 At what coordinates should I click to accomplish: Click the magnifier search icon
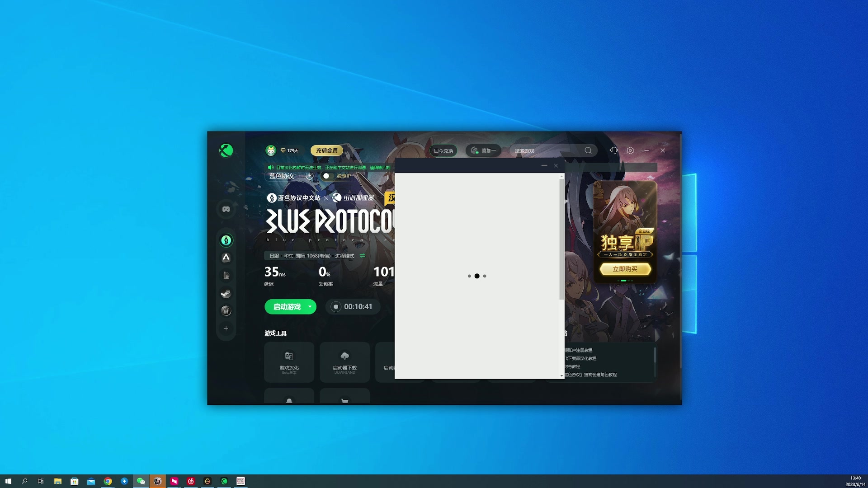tap(588, 150)
